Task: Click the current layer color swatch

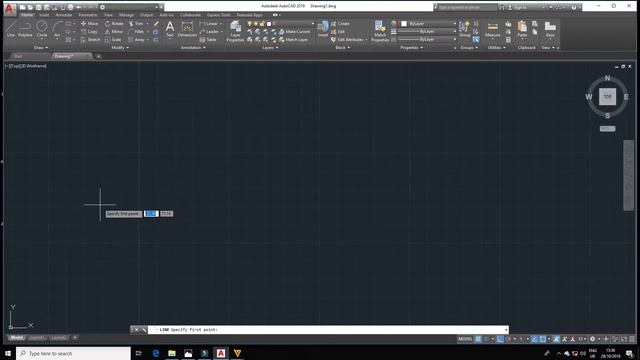Action: click(269, 24)
